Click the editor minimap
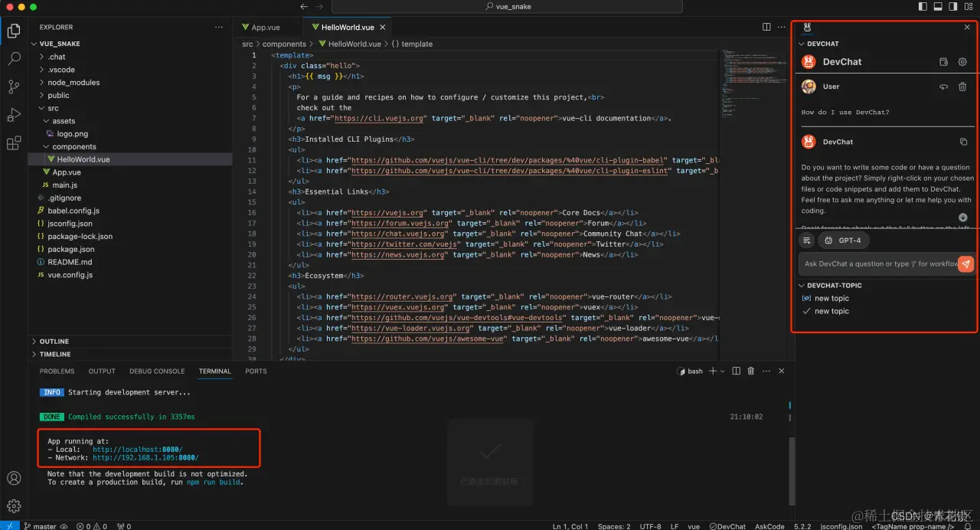The height and width of the screenshot is (530, 980). [x=752, y=84]
